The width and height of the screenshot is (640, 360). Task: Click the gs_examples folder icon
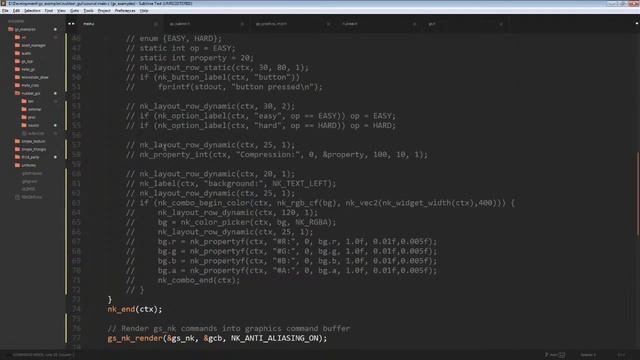[11, 29]
